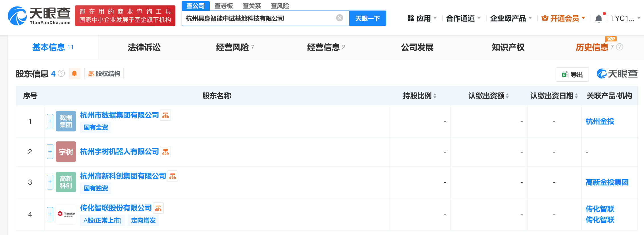
Task: Select the 法律诉讼 tab
Action: coord(144,47)
